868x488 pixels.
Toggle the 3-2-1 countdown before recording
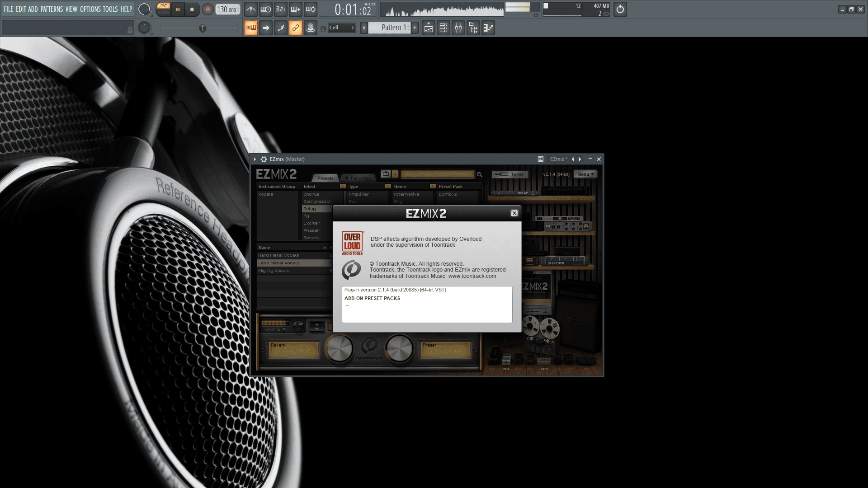coord(281,9)
